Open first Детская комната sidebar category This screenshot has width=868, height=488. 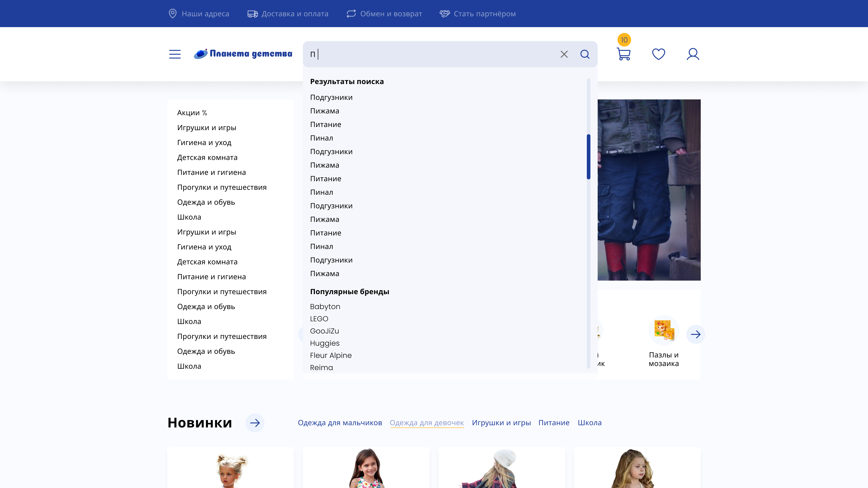click(207, 157)
